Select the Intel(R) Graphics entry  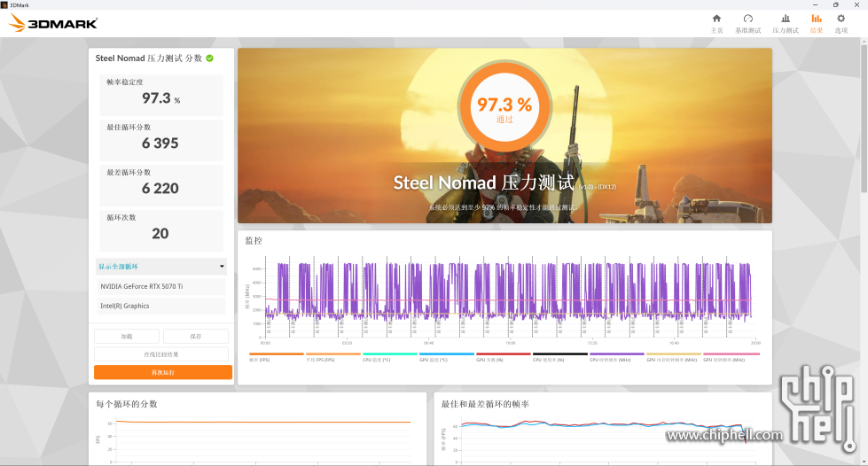(161, 306)
